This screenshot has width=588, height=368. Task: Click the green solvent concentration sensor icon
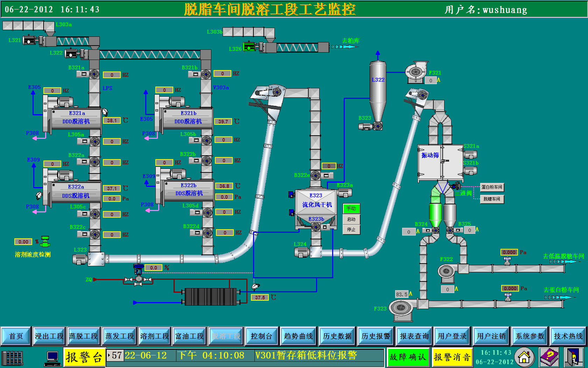45,241
